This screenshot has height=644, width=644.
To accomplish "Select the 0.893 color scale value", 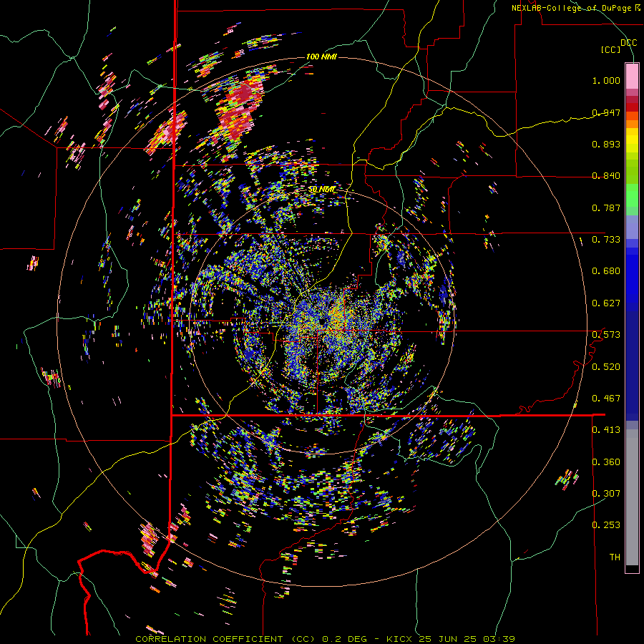I will pyautogui.click(x=606, y=144).
